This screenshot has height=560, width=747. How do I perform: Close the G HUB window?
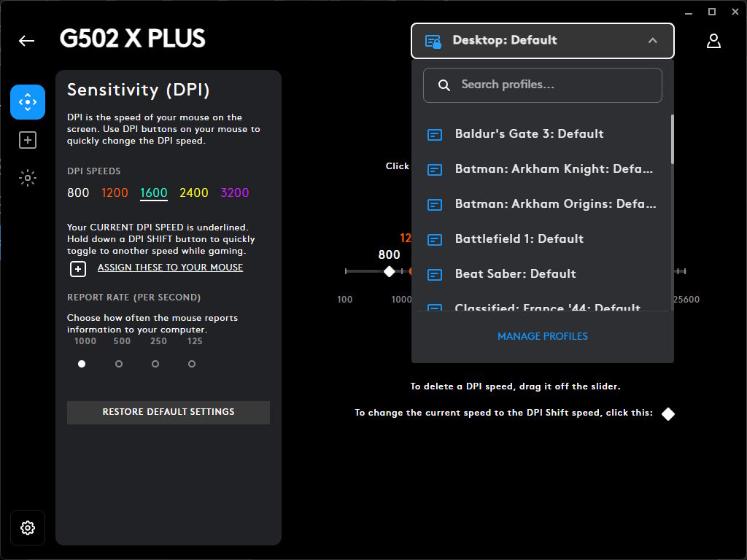pyautogui.click(x=735, y=12)
